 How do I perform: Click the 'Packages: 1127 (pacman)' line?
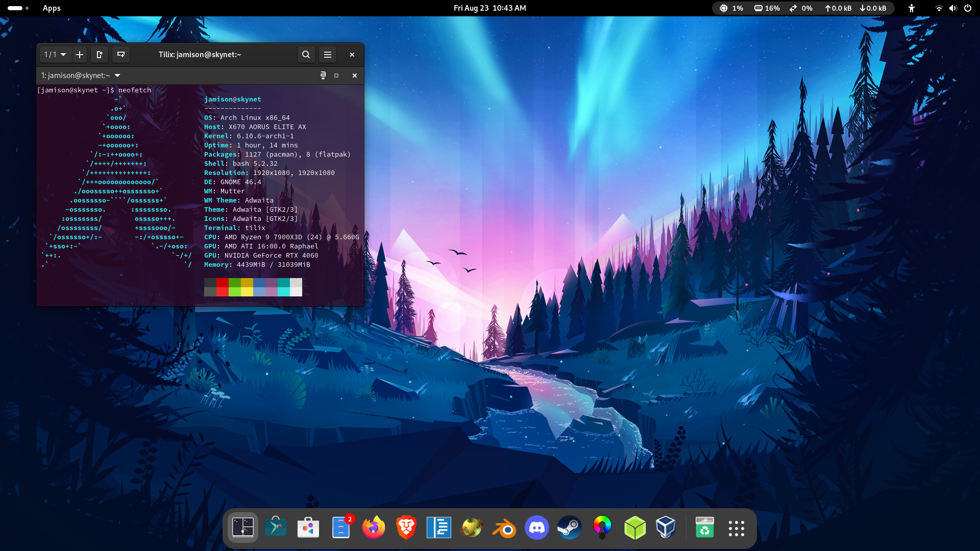278,155
